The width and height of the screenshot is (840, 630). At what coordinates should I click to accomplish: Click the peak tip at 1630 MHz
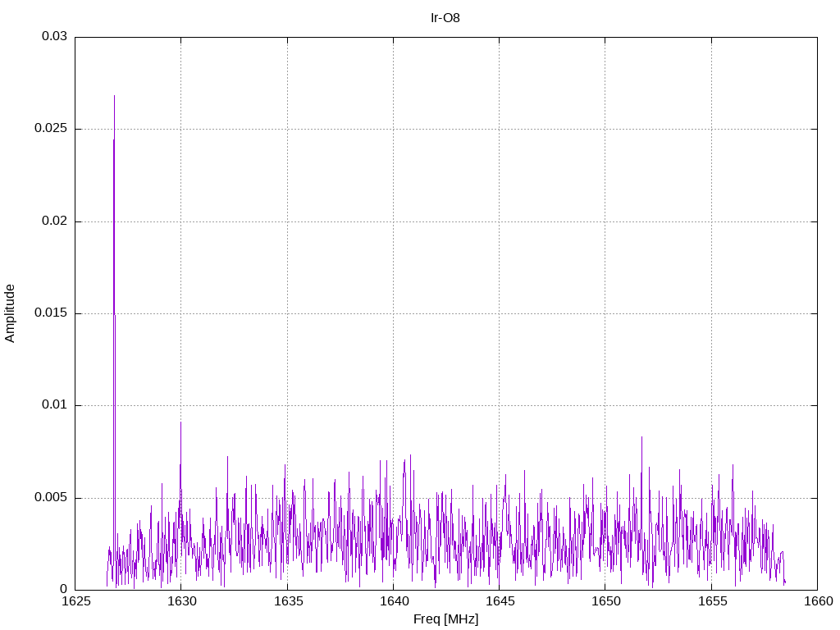click(180, 422)
